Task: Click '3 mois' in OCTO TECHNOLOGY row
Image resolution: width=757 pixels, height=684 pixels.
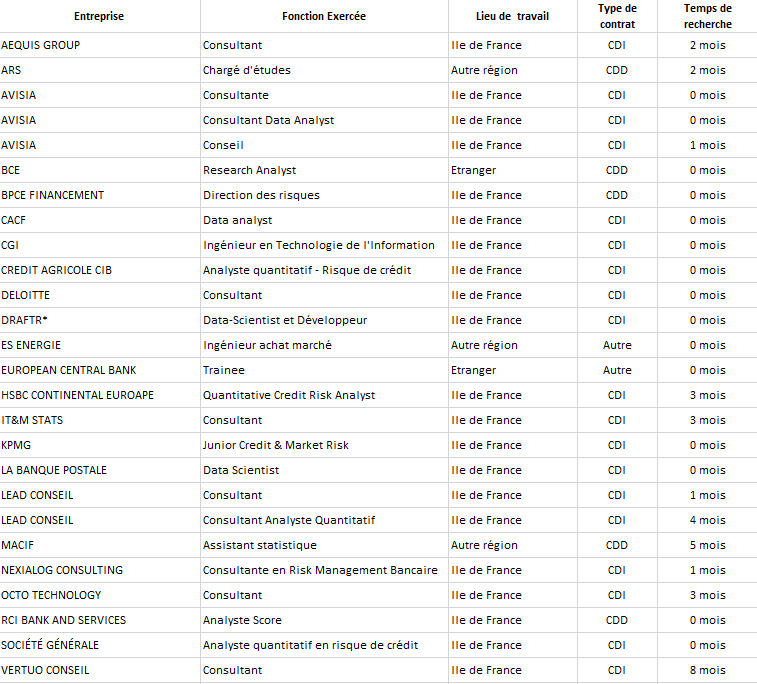Action: click(707, 596)
